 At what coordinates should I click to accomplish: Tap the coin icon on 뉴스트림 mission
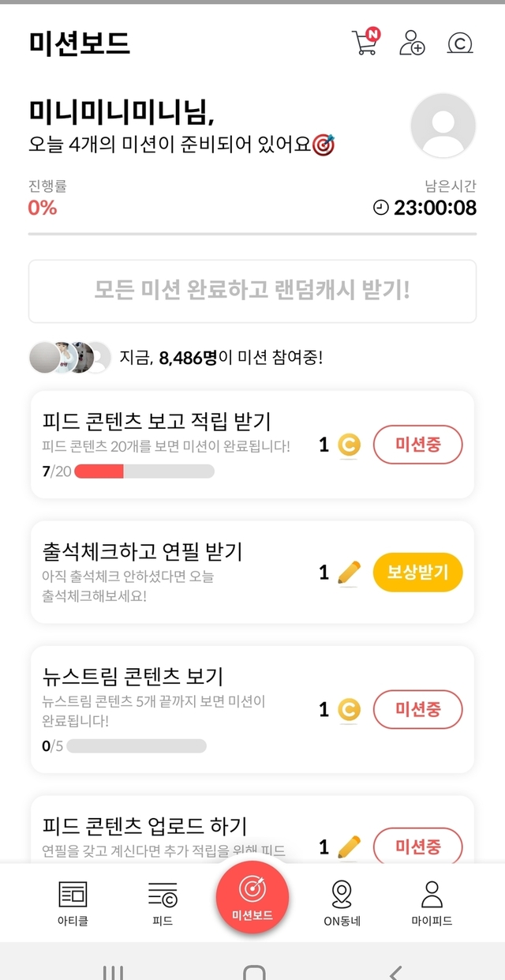pyautogui.click(x=349, y=709)
